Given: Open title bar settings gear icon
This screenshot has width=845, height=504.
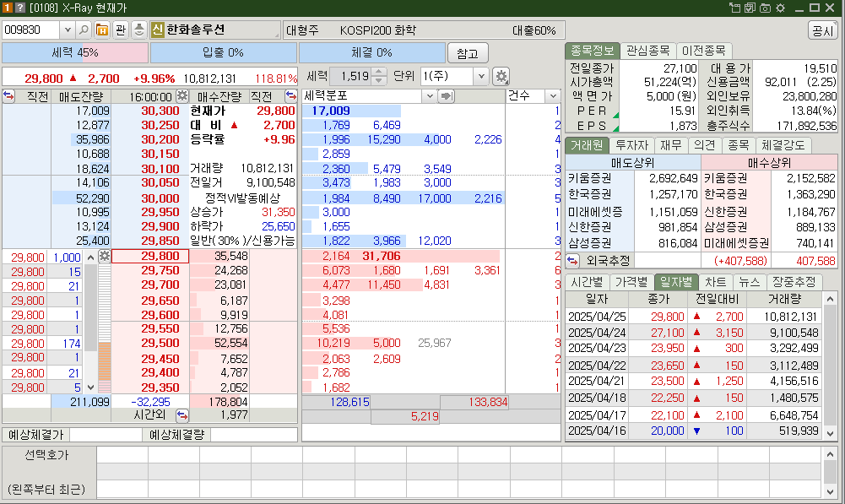Looking at the screenshot, I should (x=780, y=8).
